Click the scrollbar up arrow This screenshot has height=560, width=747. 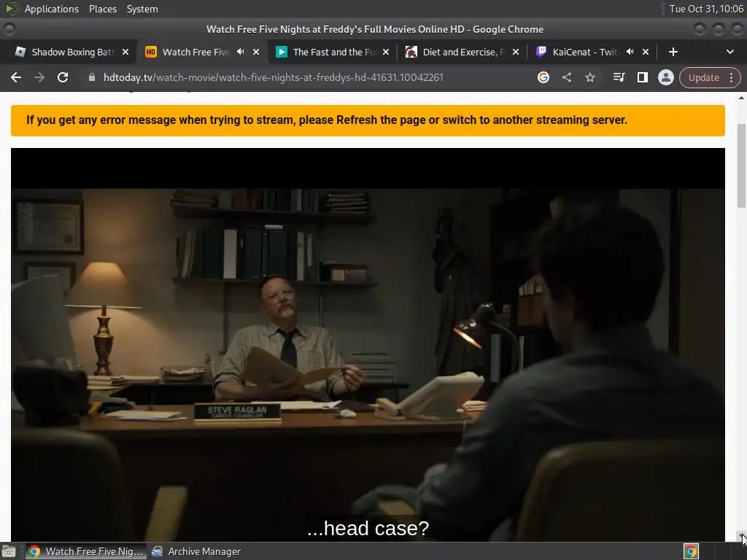741,98
